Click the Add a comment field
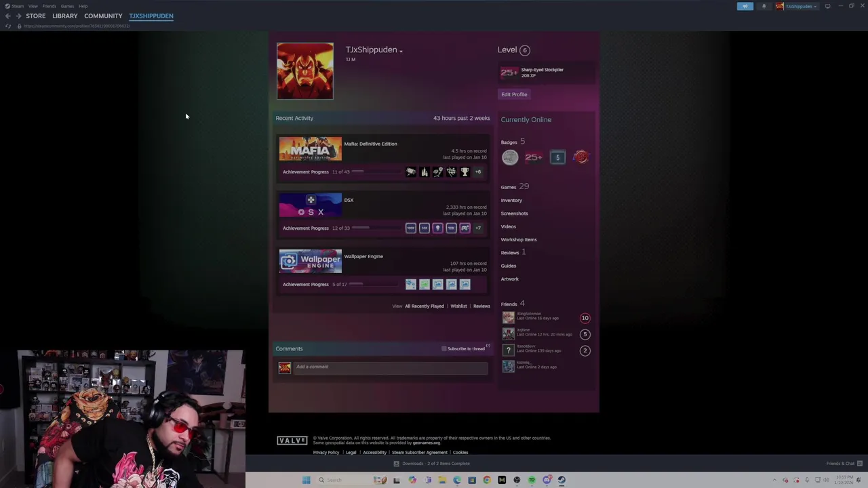Screen dimensions: 868x488 point(391,367)
